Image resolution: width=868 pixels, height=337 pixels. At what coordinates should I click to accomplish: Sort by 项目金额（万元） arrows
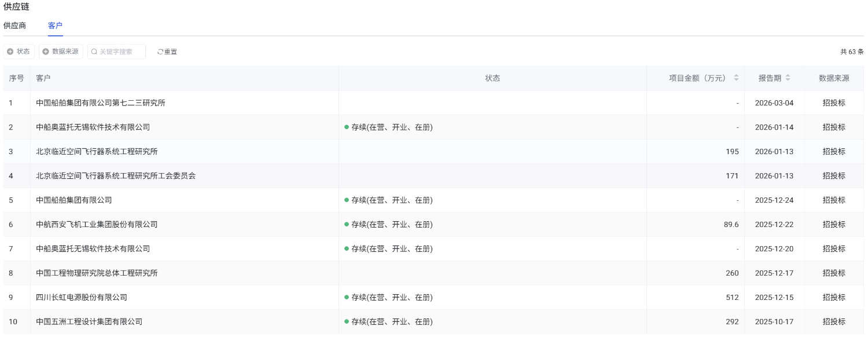click(x=736, y=78)
